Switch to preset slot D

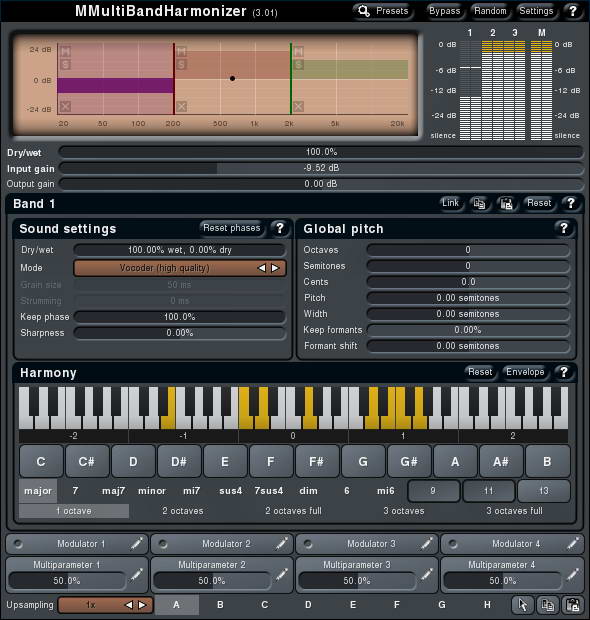pyautogui.click(x=308, y=605)
